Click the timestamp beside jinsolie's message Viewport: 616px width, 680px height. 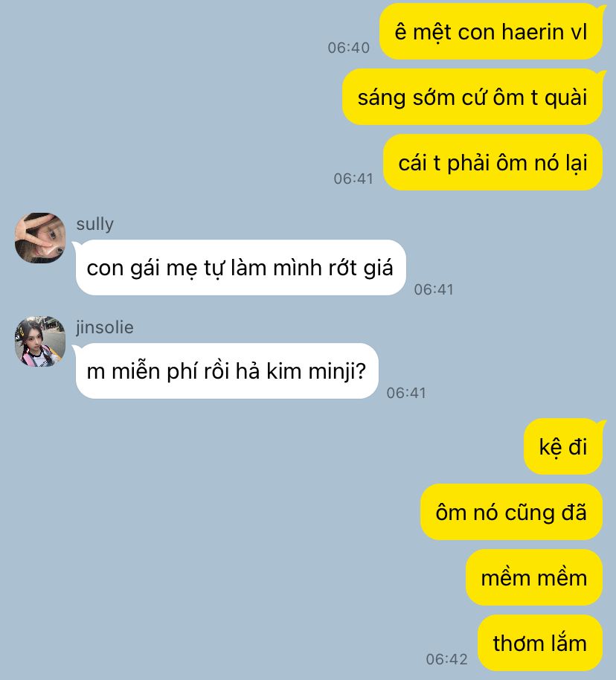406,393
